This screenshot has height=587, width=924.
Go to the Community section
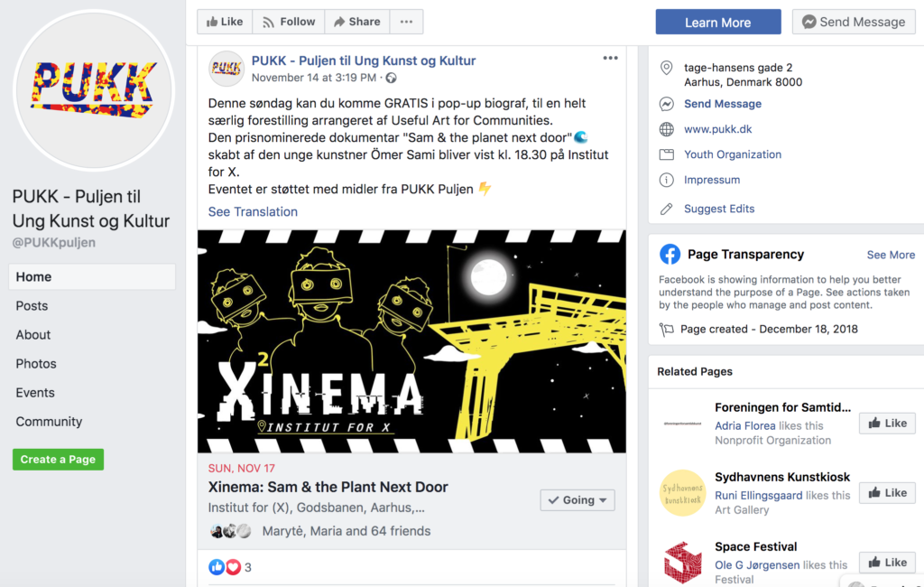click(49, 421)
